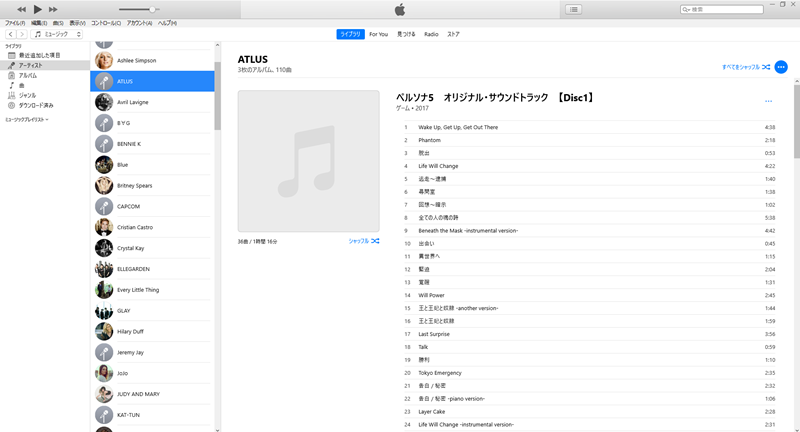Click into the search field

[722, 9]
